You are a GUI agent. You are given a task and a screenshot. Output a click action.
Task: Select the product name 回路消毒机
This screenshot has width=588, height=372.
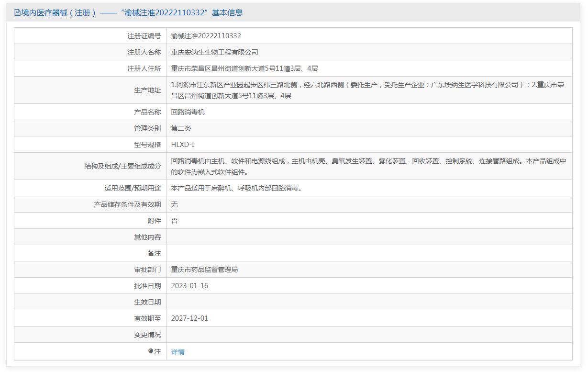[188, 112]
